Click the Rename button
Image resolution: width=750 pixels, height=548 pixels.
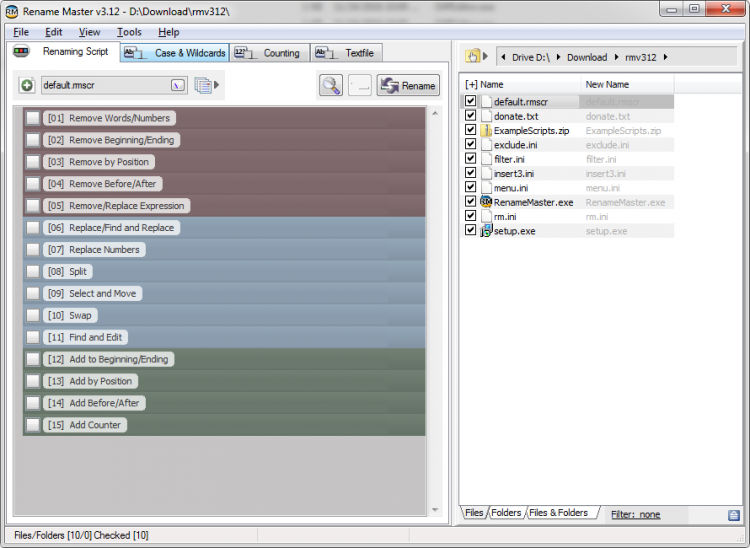[408, 86]
